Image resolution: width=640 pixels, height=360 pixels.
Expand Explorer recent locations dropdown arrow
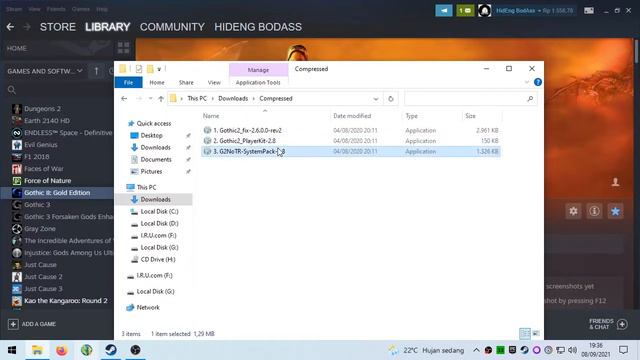click(x=151, y=99)
